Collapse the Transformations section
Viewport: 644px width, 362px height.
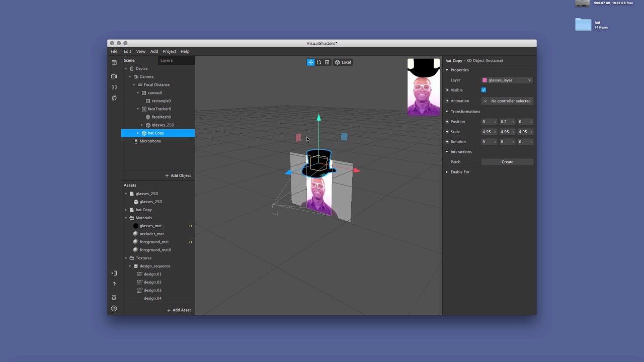(x=447, y=112)
